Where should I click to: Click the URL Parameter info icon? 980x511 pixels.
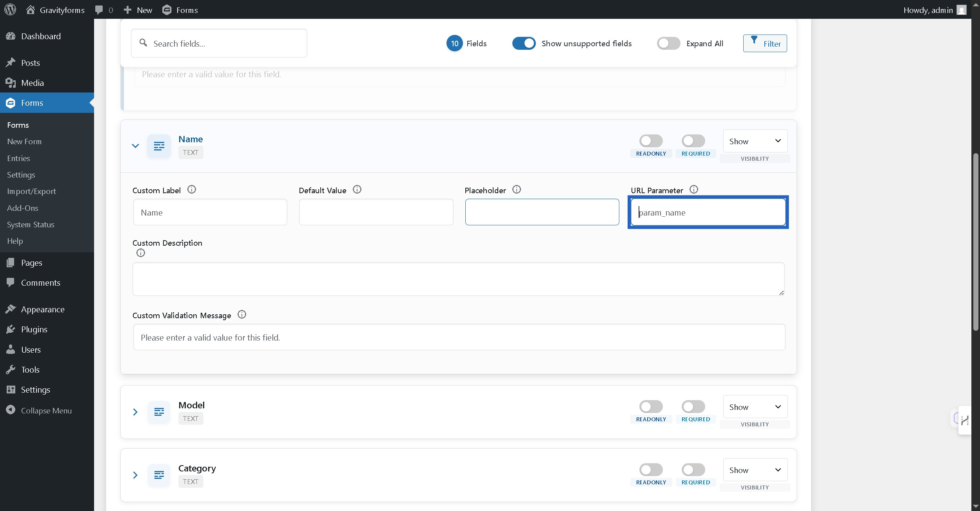(x=693, y=190)
